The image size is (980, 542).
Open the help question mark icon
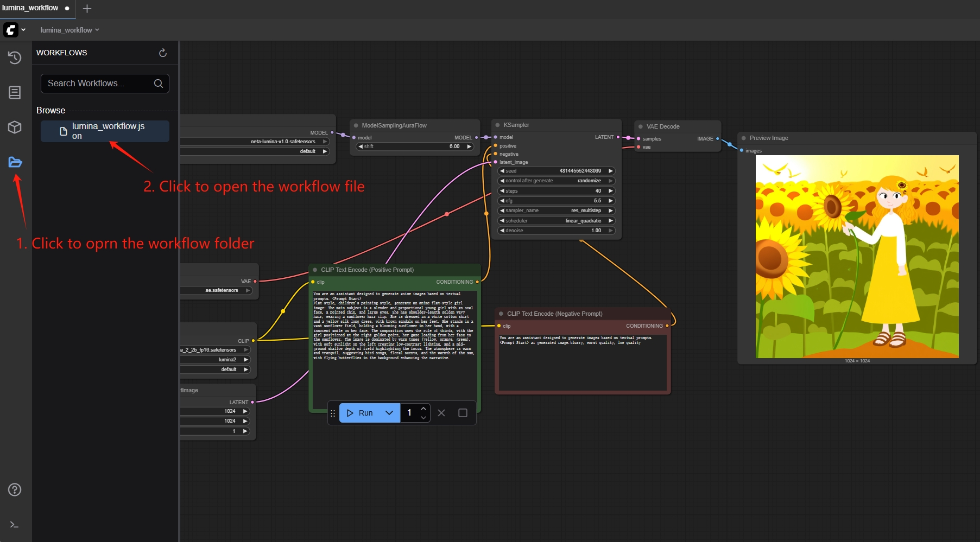[x=15, y=490]
